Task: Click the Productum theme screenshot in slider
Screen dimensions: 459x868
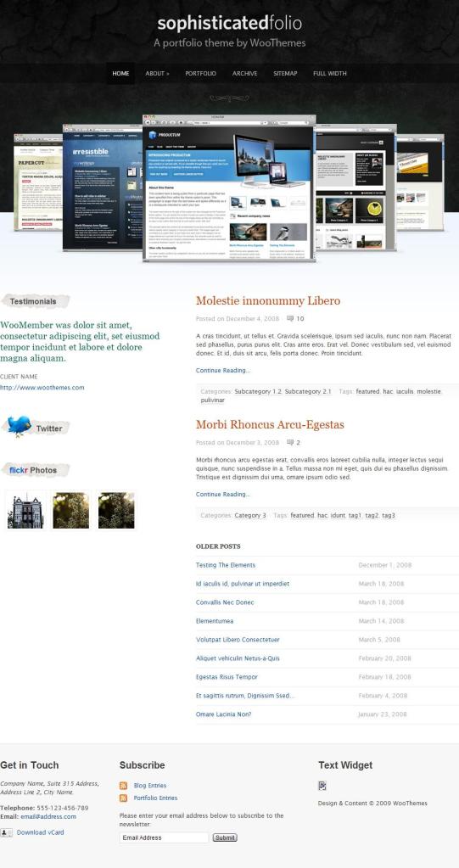Action: click(229, 188)
